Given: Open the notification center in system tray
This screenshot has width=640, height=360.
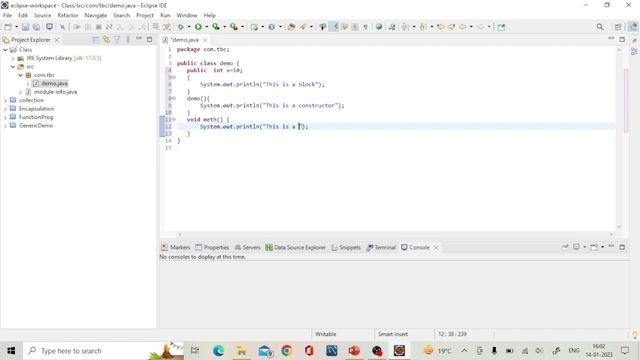Looking at the screenshot, I should pyautogui.click(x=625, y=351).
